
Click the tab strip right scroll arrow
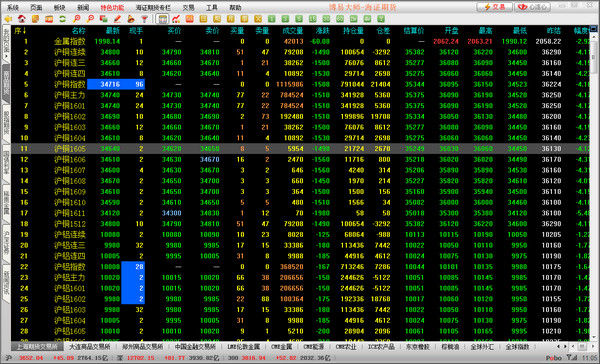(x=566, y=347)
